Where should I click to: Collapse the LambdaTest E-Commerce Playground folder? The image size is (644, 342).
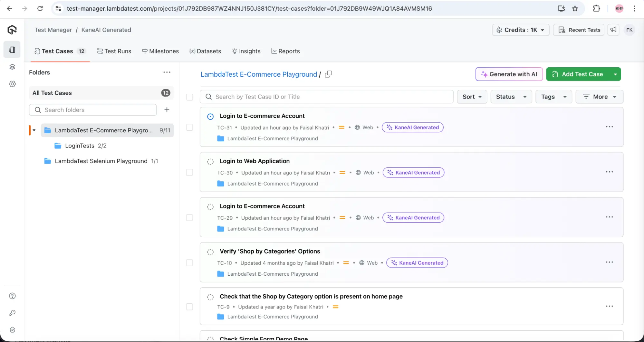click(x=34, y=130)
